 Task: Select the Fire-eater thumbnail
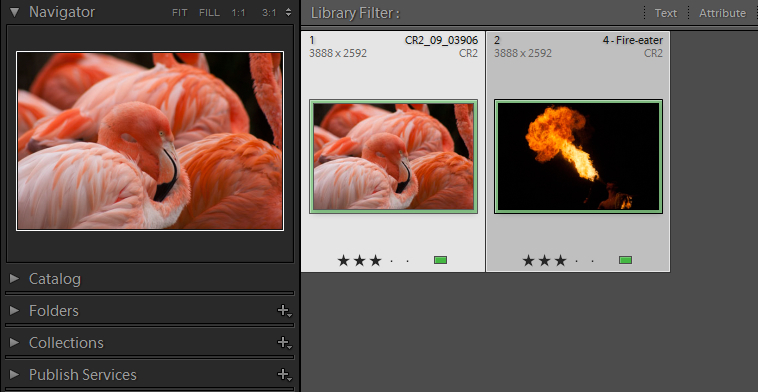(578, 156)
